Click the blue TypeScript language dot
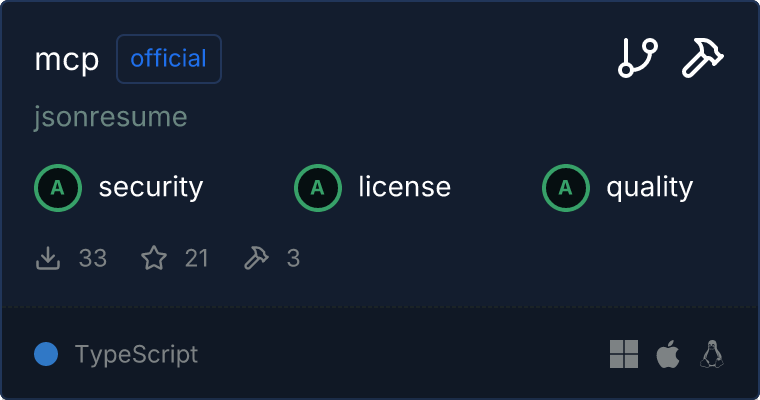 (x=46, y=354)
